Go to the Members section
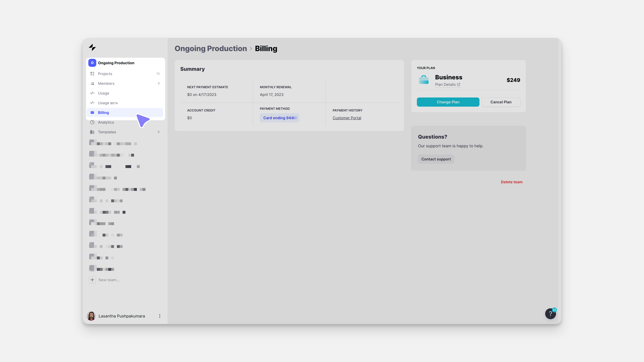644x362 pixels. pyautogui.click(x=106, y=84)
